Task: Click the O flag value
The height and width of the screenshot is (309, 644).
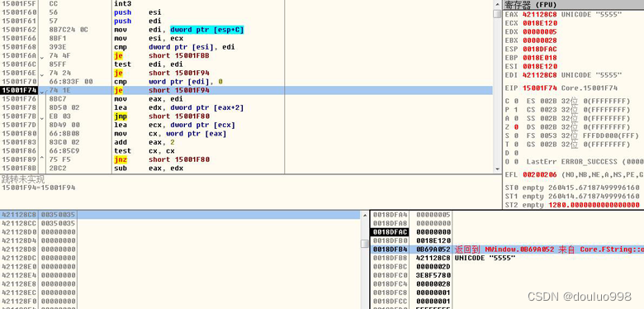Action: pyautogui.click(x=516, y=161)
